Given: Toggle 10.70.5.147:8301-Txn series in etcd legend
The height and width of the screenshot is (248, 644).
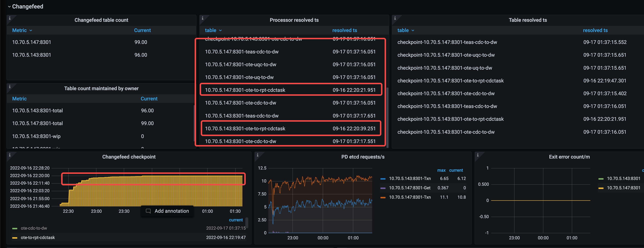Looking at the screenshot, I should pyautogui.click(x=410, y=197).
